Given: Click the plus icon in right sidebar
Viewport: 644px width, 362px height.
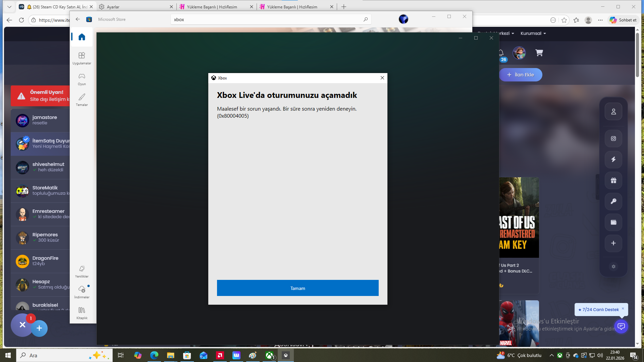Looking at the screenshot, I should click(613, 243).
